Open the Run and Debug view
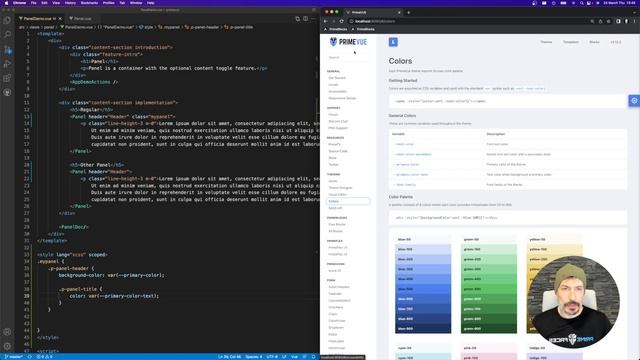Image resolution: width=640 pixels, height=360 pixels. [7, 64]
